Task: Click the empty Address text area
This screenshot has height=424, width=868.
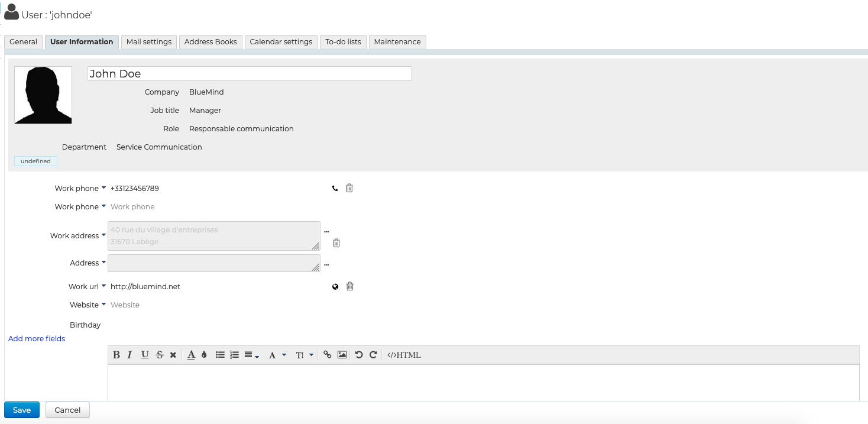Action: [214, 263]
